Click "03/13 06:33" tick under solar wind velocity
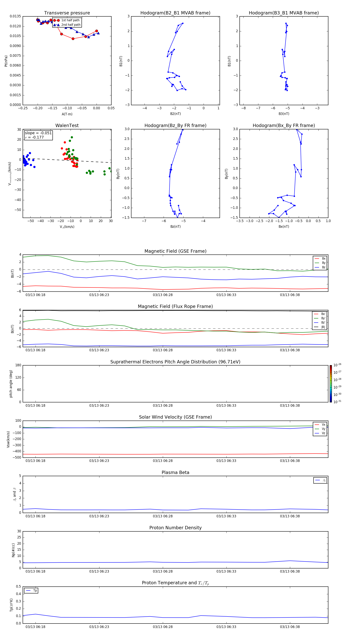Viewport: 351px width, 644px height. tap(226, 461)
